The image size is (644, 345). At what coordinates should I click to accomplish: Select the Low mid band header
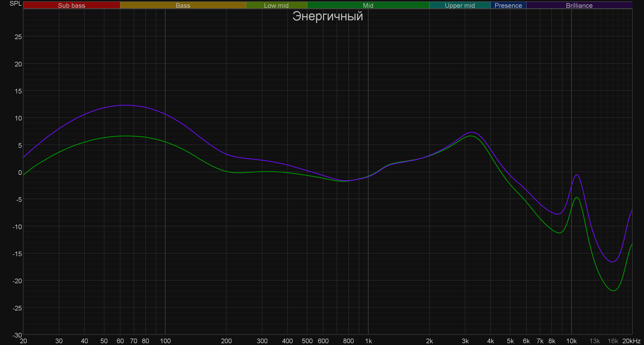276,5
